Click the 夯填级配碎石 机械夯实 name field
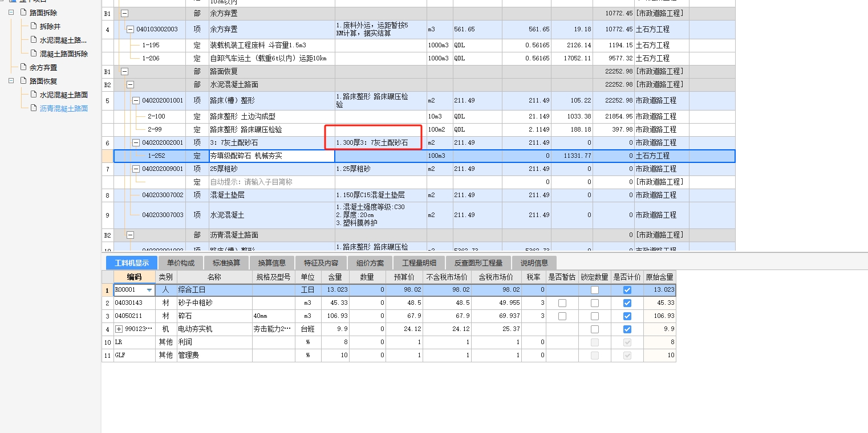The width and height of the screenshot is (868, 433). pos(271,156)
